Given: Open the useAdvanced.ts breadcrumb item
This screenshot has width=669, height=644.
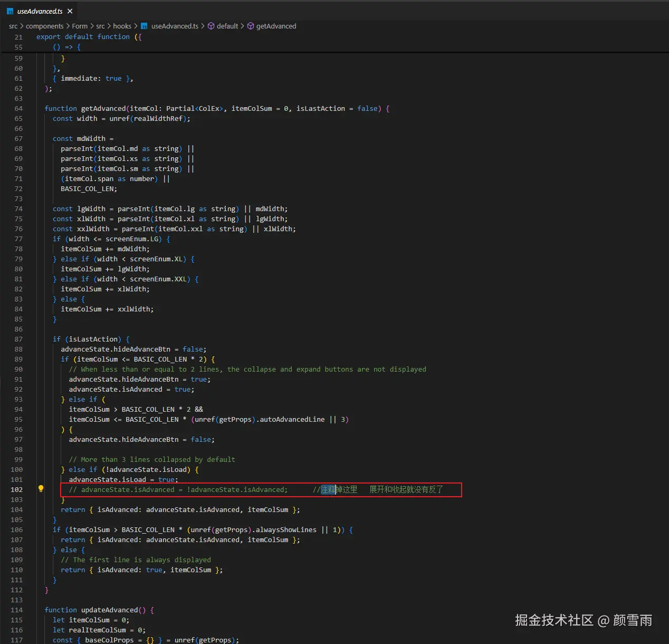Looking at the screenshot, I should point(175,26).
